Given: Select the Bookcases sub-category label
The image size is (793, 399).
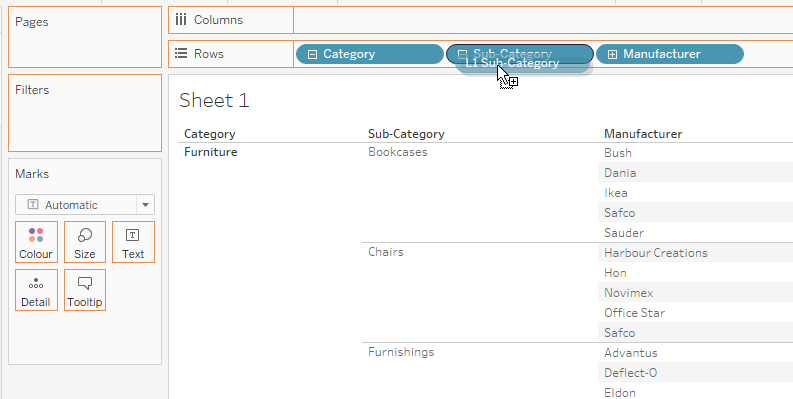Looking at the screenshot, I should pos(398,152).
